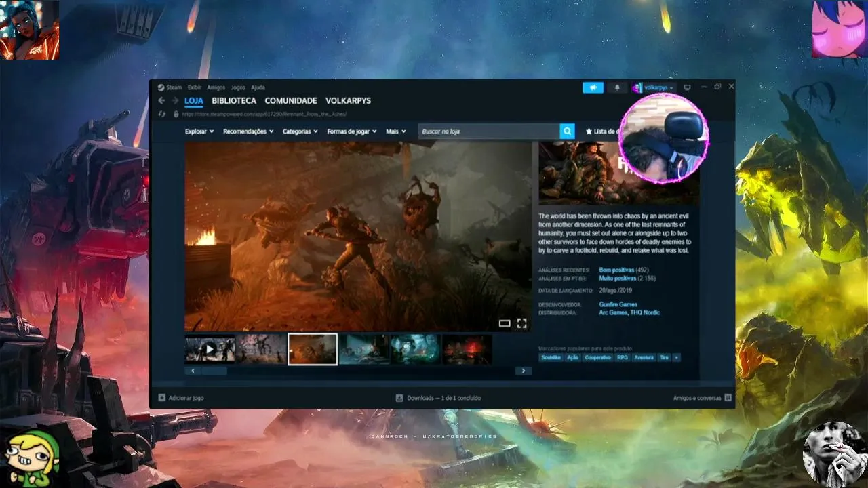
Task: Click the Cooperativo tag
Action: coord(597,357)
